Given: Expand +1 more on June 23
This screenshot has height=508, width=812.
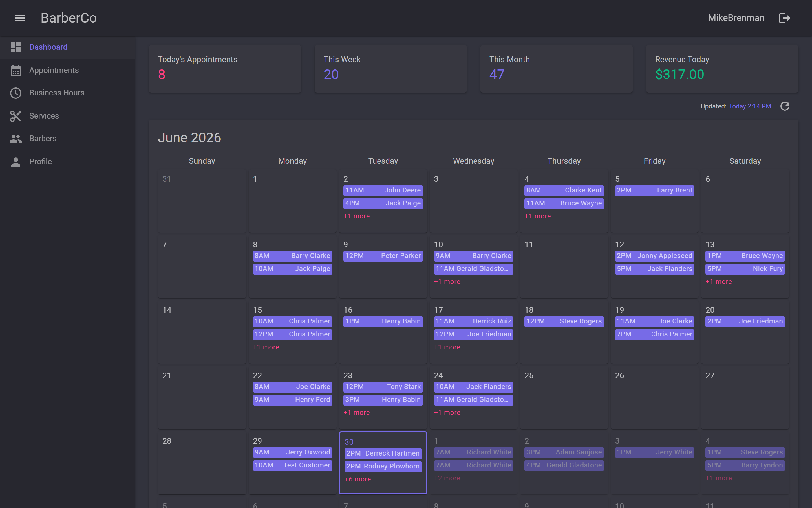Looking at the screenshot, I should click(356, 413).
